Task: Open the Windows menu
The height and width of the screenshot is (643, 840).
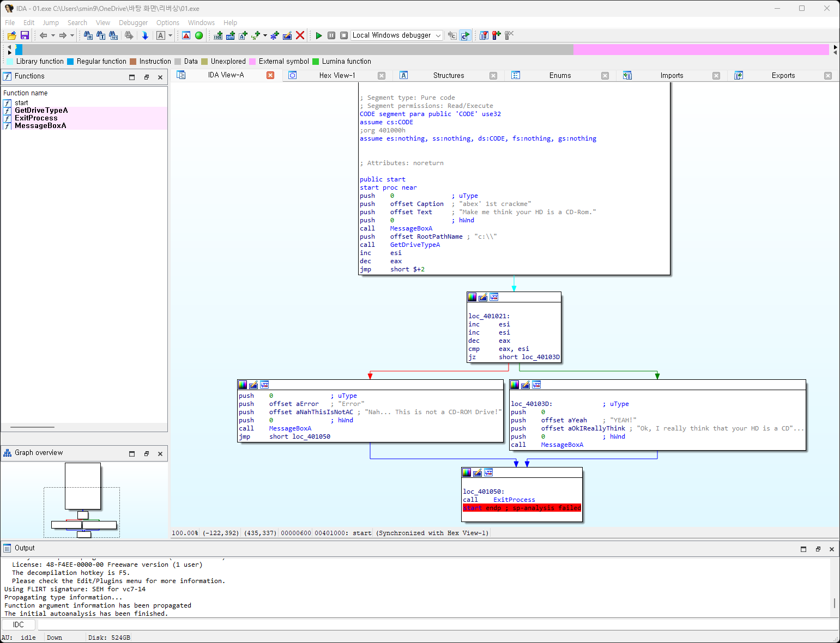Action: click(x=201, y=22)
